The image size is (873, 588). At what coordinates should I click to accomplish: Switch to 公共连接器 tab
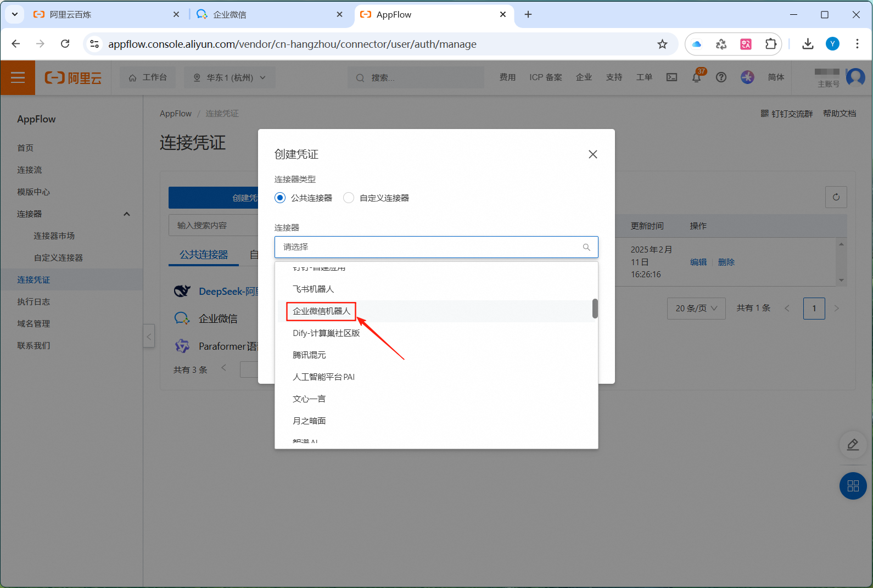click(204, 255)
